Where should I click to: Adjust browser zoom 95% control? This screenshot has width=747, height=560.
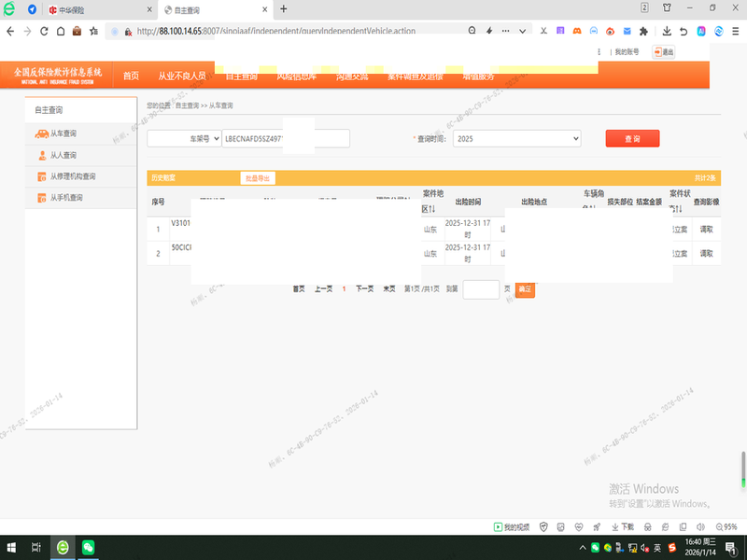(725, 526)
